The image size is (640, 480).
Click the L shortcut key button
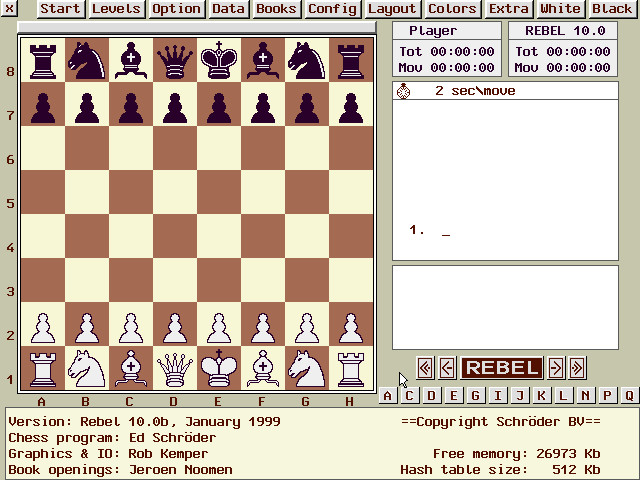coord(563,396)
